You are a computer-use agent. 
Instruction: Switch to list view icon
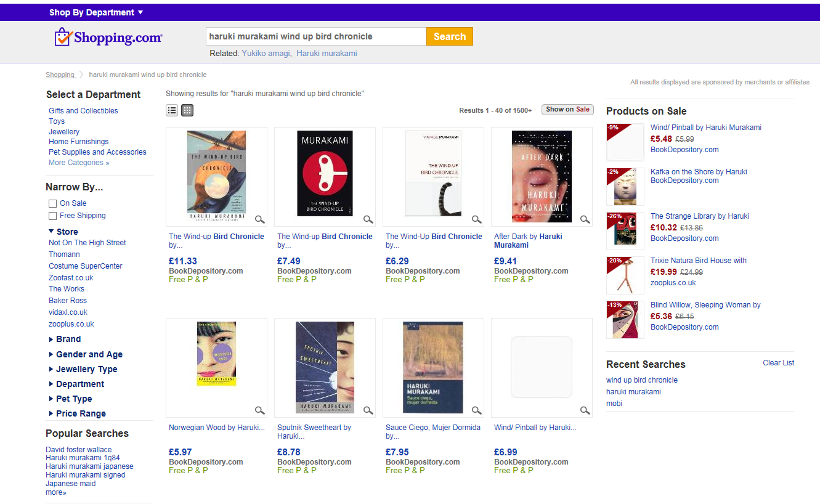coord(172,110)
